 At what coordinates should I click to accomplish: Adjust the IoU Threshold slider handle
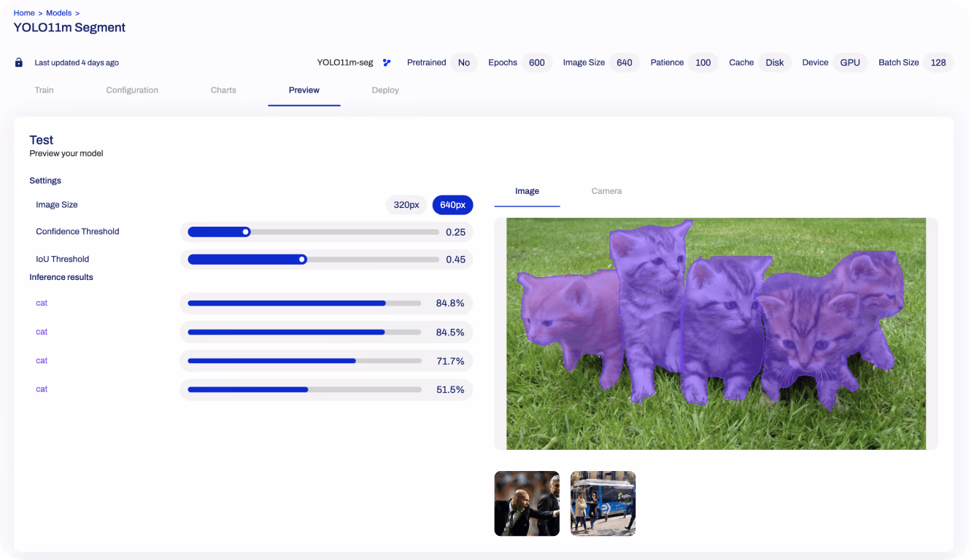click(302, 260)
